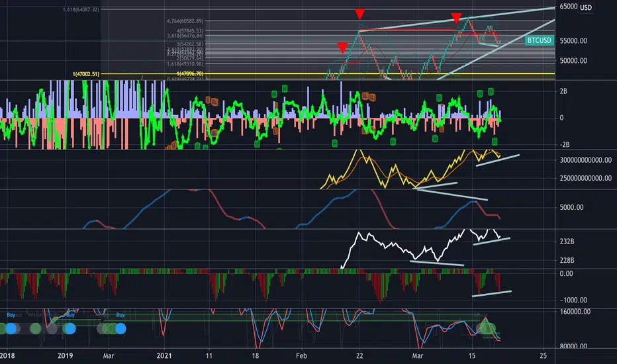Screen dimensions: 617x364
Task: Click the BTCUSD symbol price tag
Action: click(x=539, y=40)
